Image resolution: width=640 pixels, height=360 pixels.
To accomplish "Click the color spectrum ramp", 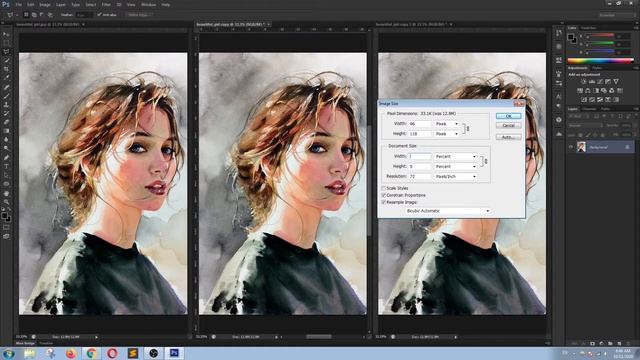I will (x=600, y=60).
